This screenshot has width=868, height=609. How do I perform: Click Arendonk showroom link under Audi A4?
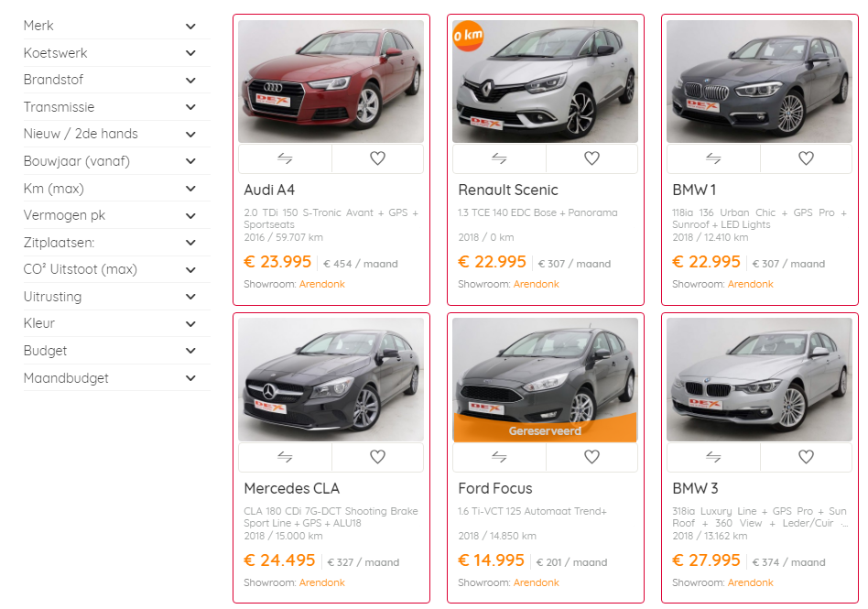321,284
